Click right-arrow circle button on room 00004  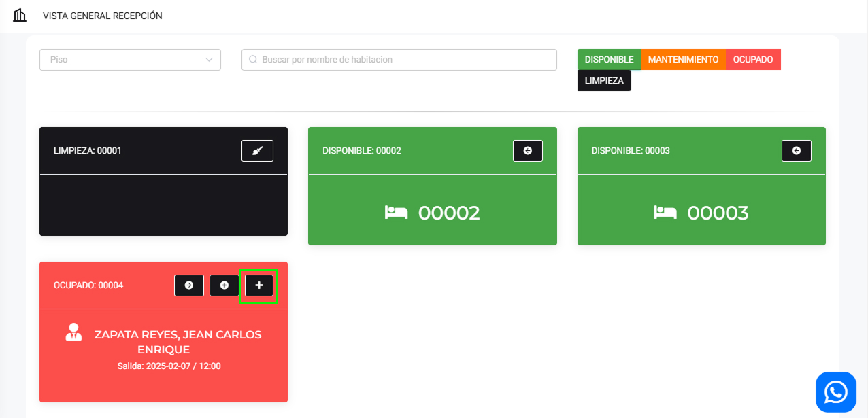[189, 285]
